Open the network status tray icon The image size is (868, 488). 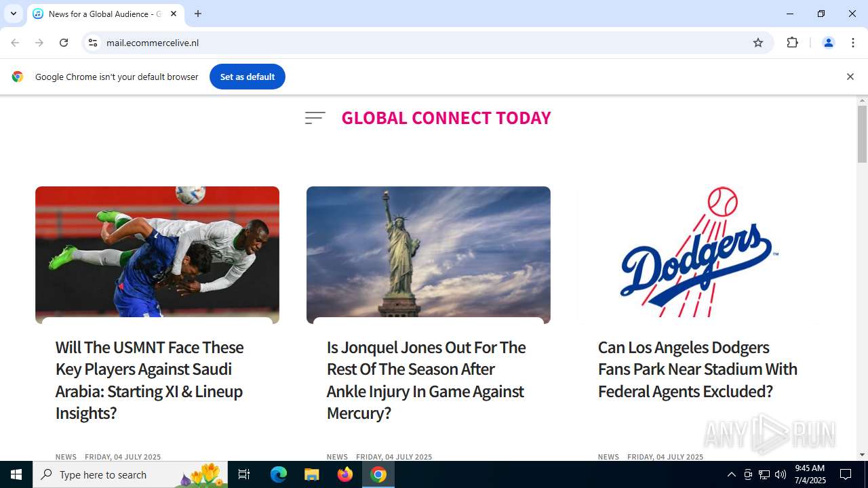764,474
